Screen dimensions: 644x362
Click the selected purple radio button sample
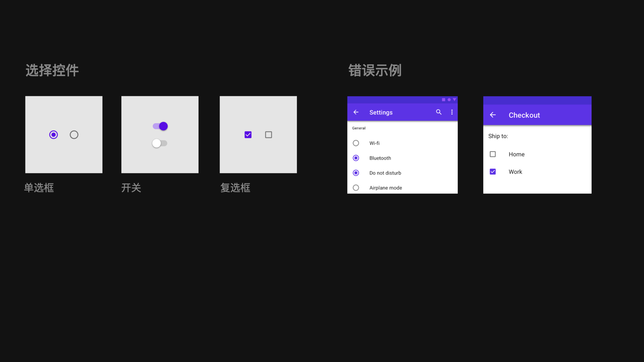pos(54,135)
